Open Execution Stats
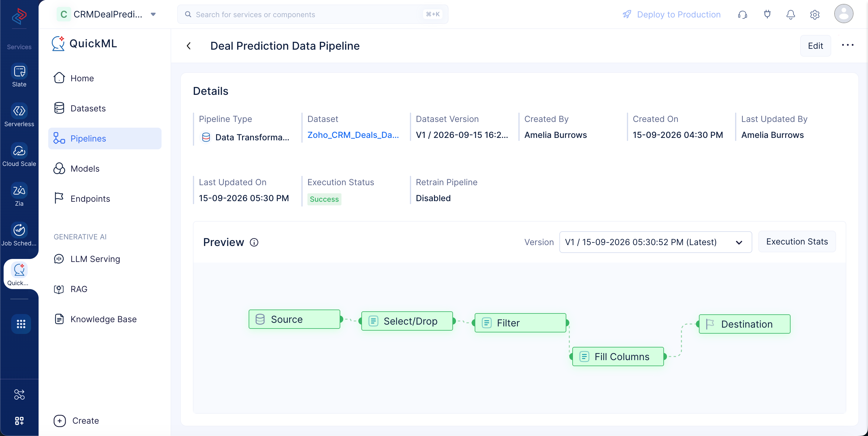 coord(797,241)
